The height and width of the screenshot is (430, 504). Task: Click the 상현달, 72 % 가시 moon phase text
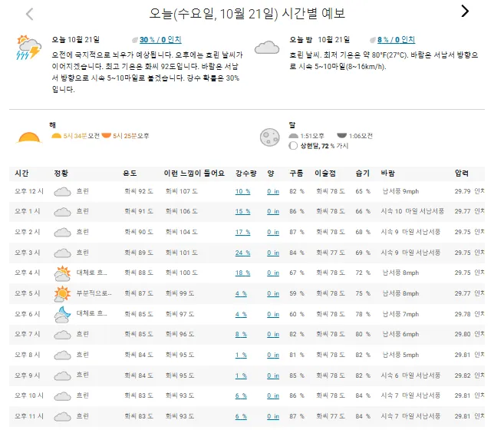(x=324, y=146)
